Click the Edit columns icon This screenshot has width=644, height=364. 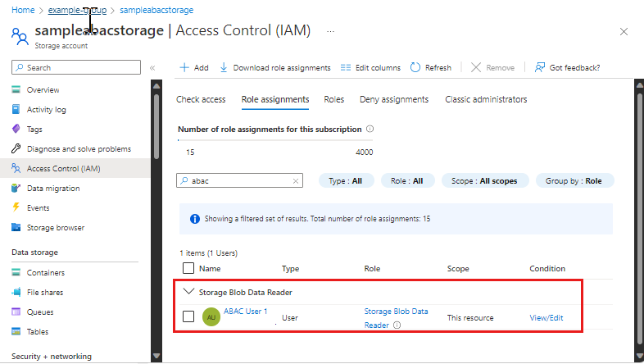pyautogui.click(x=346, y=67)
